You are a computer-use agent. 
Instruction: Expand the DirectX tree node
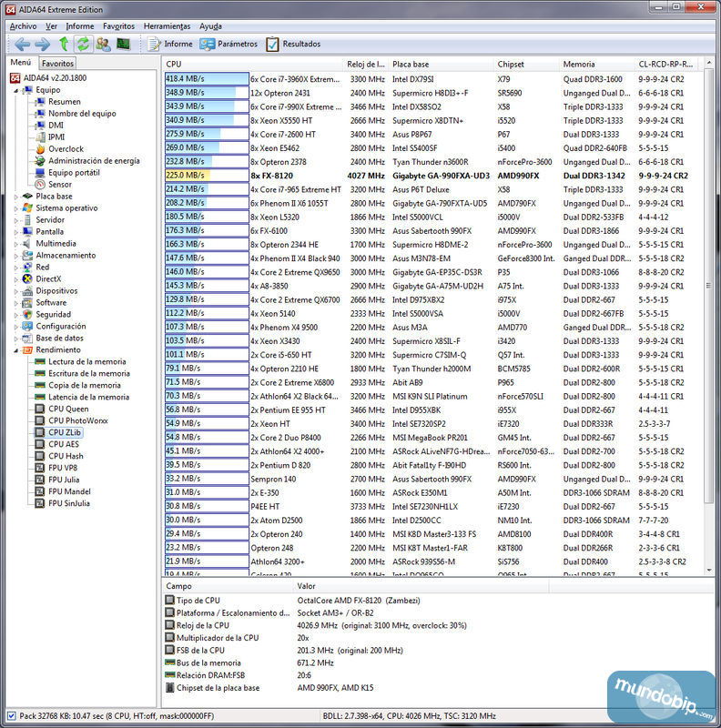point(16,279)
